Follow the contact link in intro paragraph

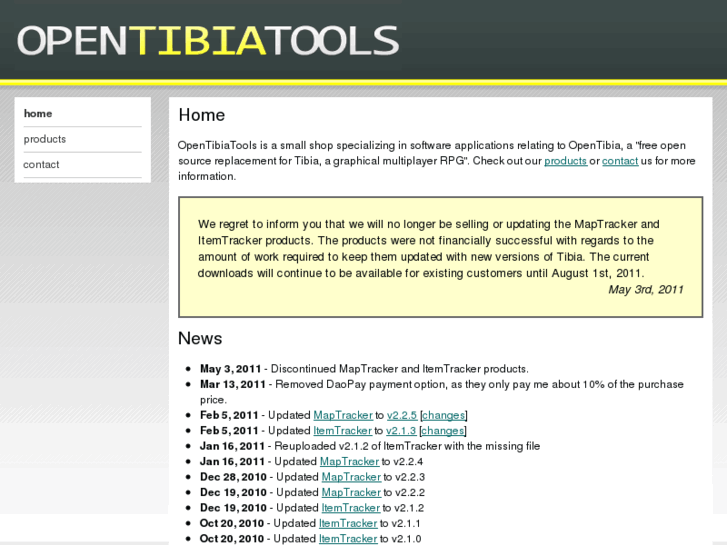(620, 161)
